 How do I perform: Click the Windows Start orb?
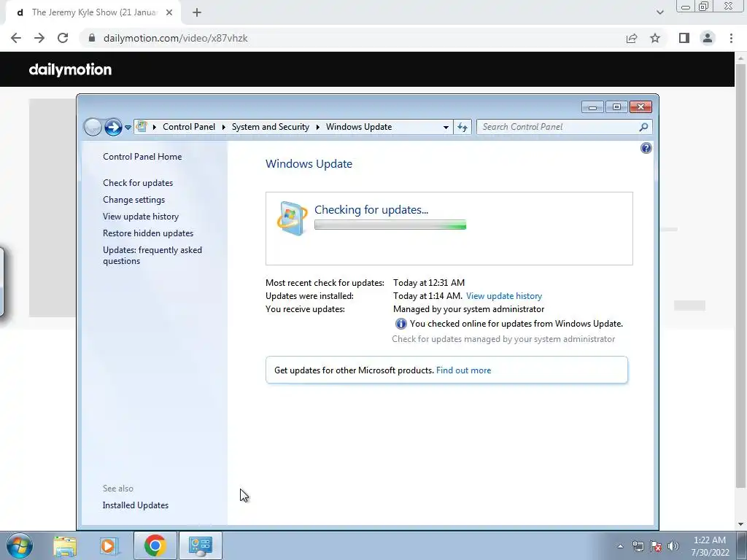(x=20, y=545)
